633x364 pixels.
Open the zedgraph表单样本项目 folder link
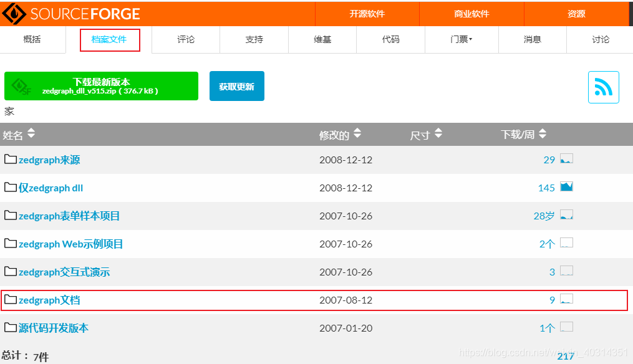tap(69, 216)
